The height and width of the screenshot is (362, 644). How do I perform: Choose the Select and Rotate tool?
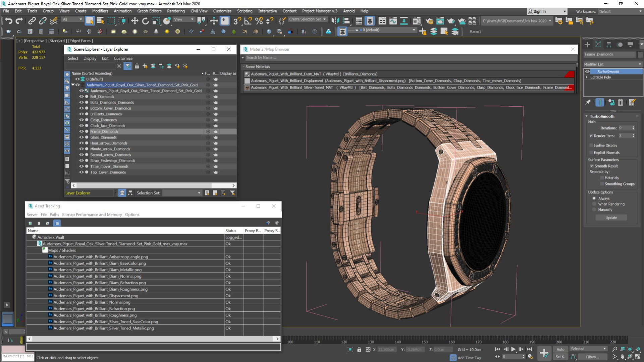coord(145,21)
